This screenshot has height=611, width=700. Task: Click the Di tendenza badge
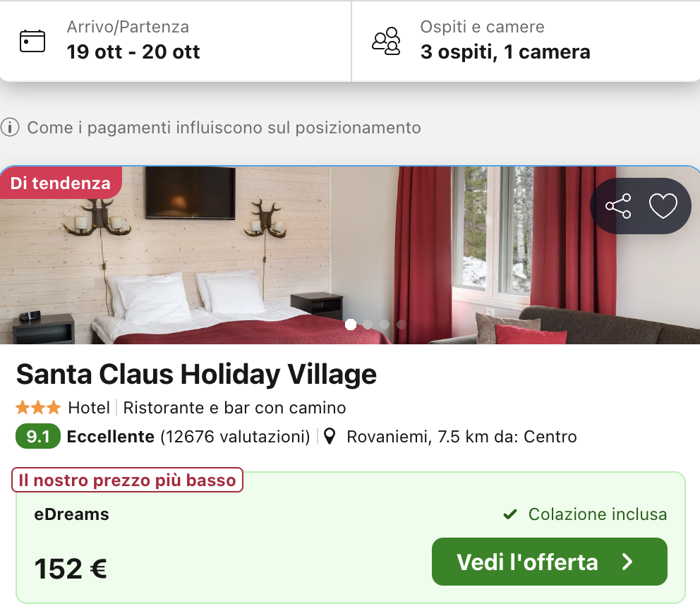(x=61, y=183)
